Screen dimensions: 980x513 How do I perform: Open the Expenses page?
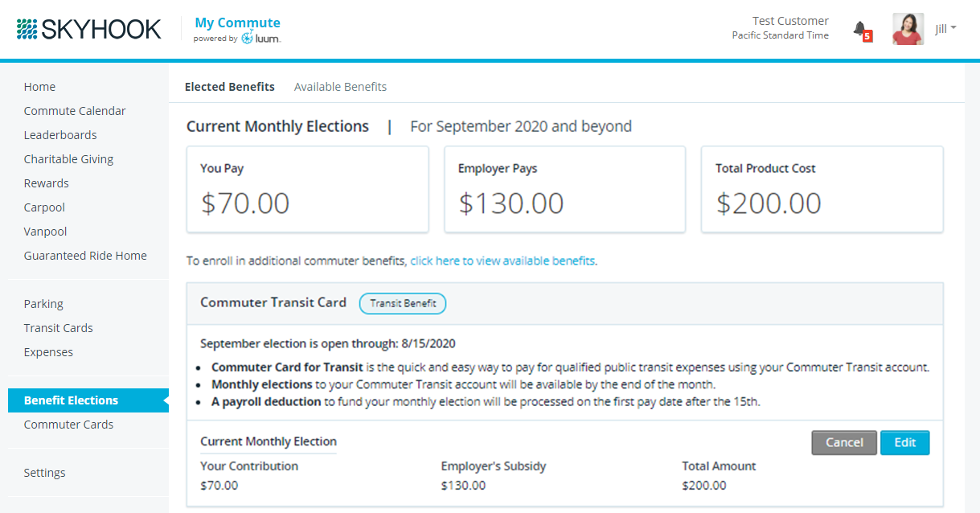click(x=48, y=352)
